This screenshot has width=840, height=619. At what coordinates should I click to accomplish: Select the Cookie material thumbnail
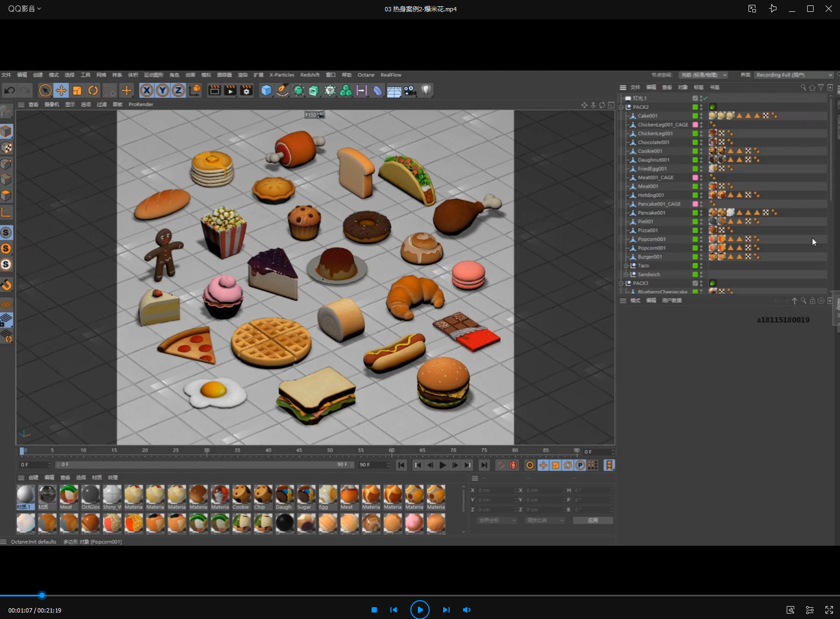[241, 495]
